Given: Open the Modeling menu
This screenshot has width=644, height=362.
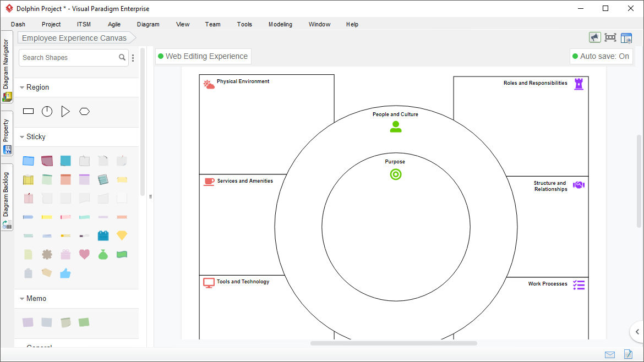Looking at the screenshot, I should tap(281, 24).
